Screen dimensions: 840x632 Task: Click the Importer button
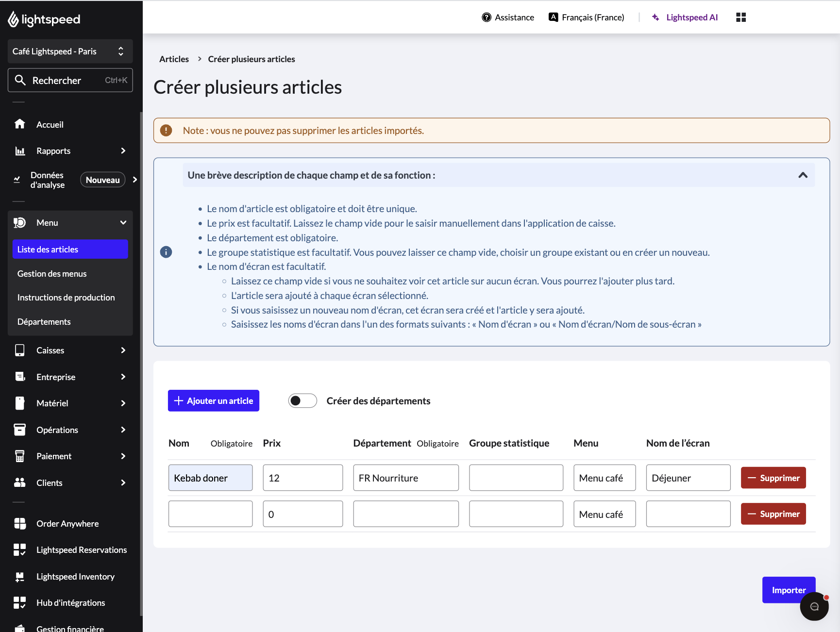point(789,590)
